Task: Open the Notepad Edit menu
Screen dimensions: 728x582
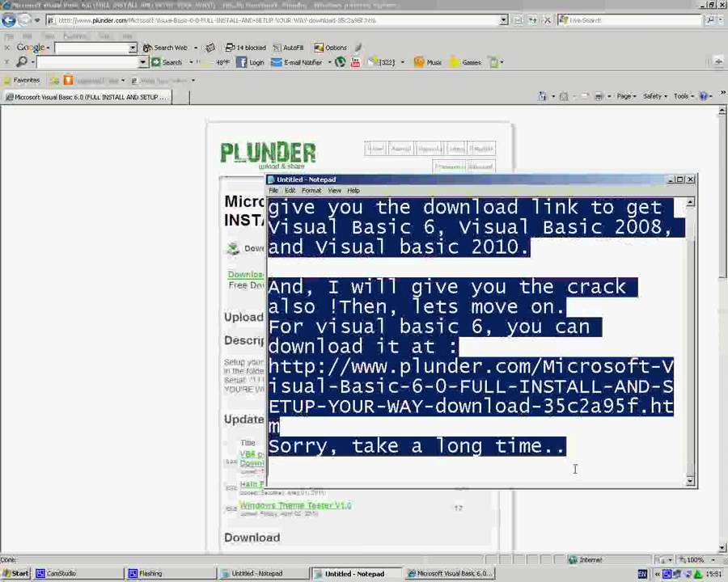Action: 290,191
